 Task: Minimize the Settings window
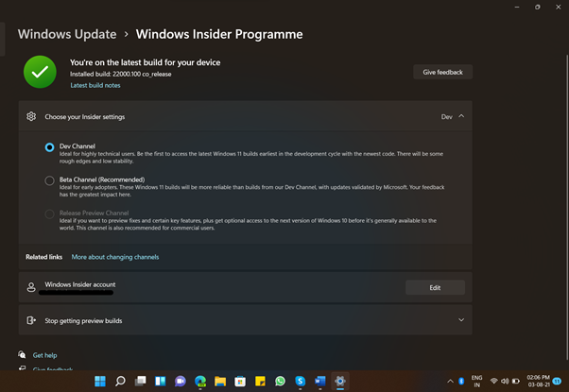point(517,7)
